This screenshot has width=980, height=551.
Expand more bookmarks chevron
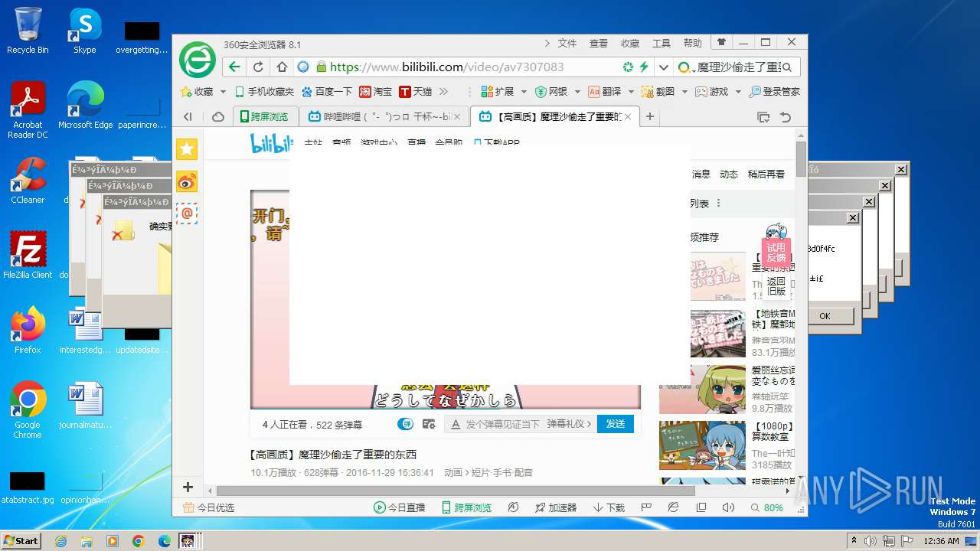coord(443,91)
